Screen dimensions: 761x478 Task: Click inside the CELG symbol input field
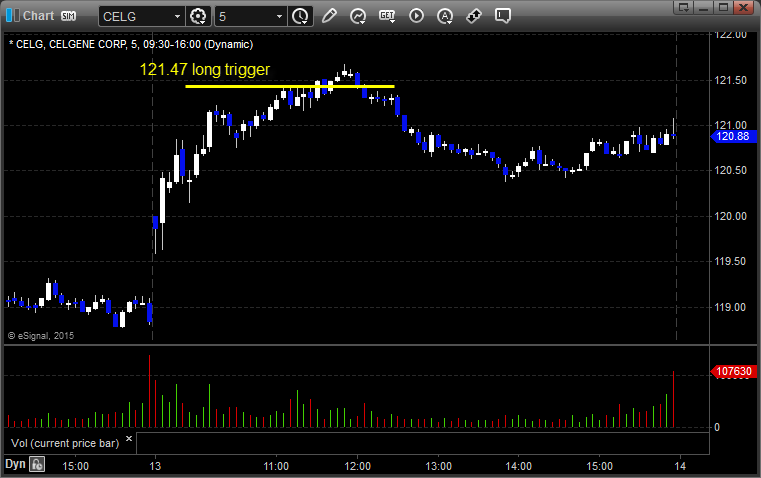pyautogui.click(x=136, y=16)
